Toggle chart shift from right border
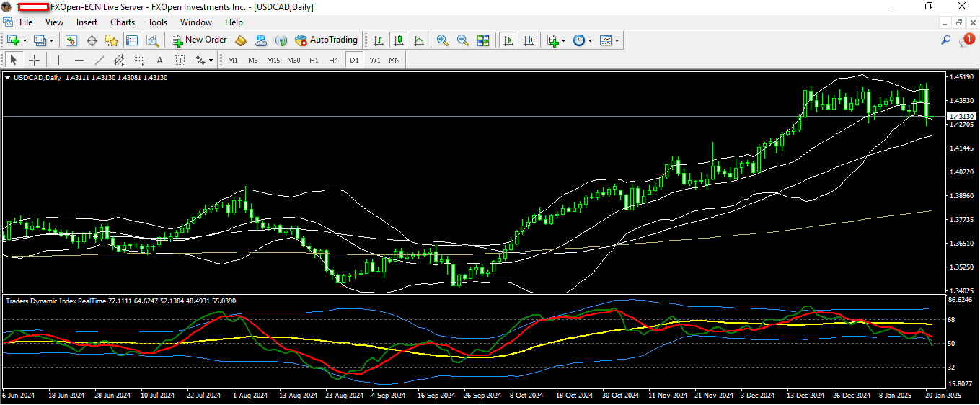 pos(529,40)
